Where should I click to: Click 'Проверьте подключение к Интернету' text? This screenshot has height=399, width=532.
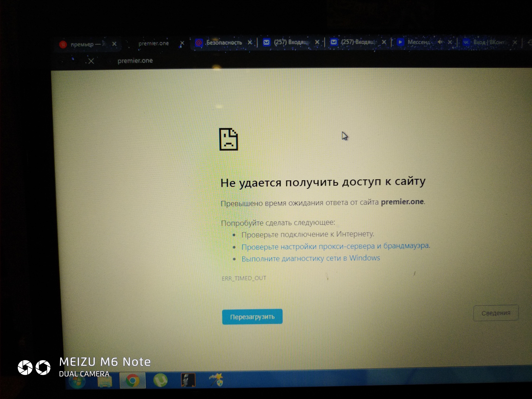click(x=308, y=234)
